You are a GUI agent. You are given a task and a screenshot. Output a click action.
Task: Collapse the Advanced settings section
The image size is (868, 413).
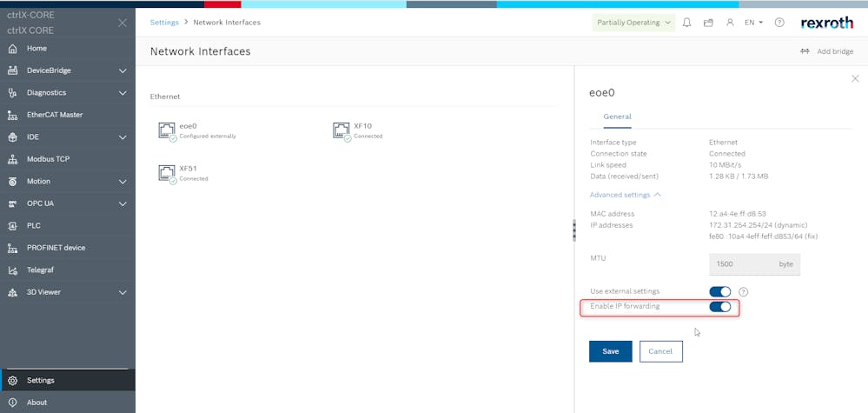625,195
